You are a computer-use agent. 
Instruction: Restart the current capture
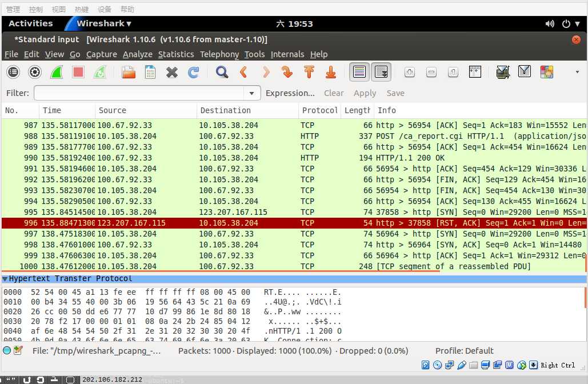pyautogui.click(x=100, y=71)
